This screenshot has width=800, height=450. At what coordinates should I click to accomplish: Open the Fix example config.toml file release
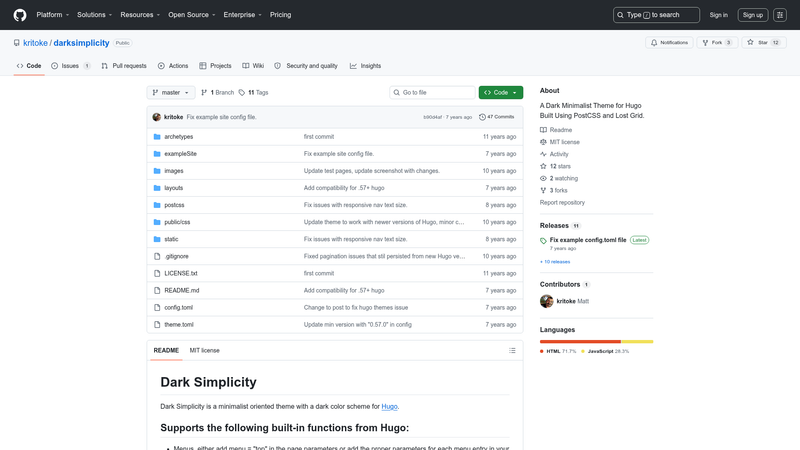588,240
